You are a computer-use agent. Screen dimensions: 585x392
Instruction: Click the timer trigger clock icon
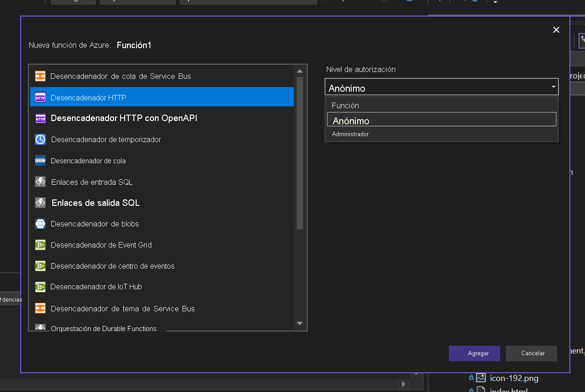[x=40, y=139]
